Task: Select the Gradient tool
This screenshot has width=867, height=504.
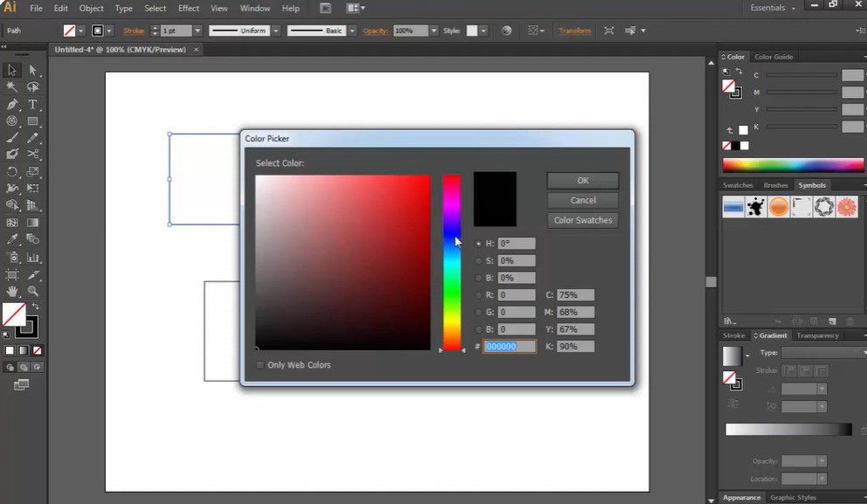Action: [x=32, y=223]
